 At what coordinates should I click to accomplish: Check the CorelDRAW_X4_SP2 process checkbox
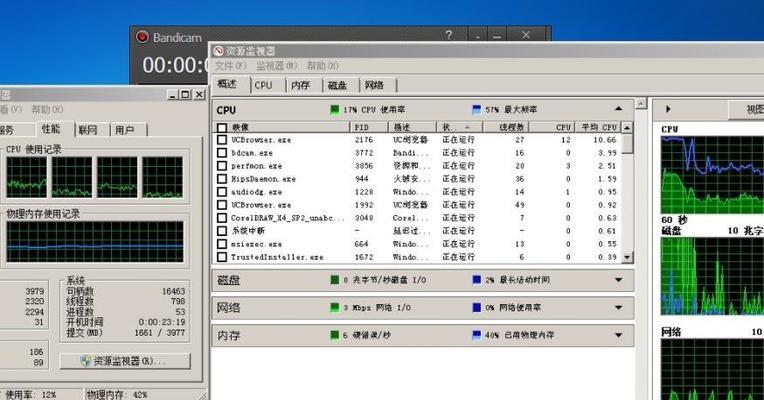[x=222, y=218]
